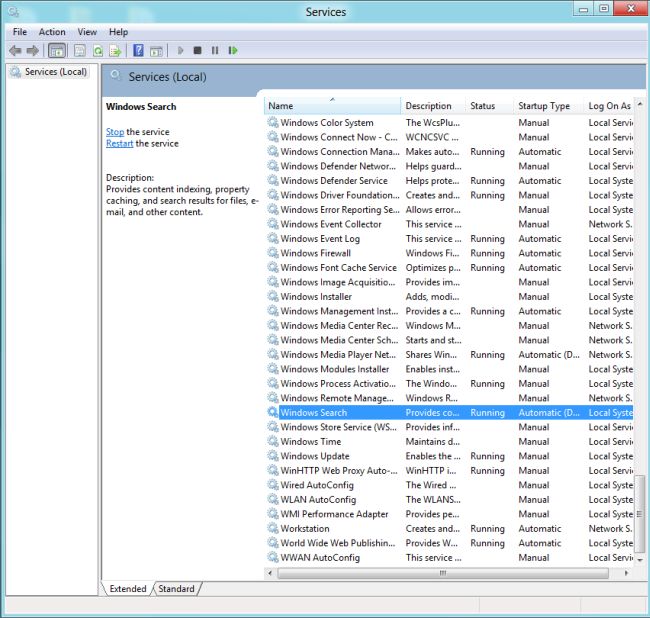
Task: Click gear icon of WWAN AutoConfig row
Action: coord(273,557)
